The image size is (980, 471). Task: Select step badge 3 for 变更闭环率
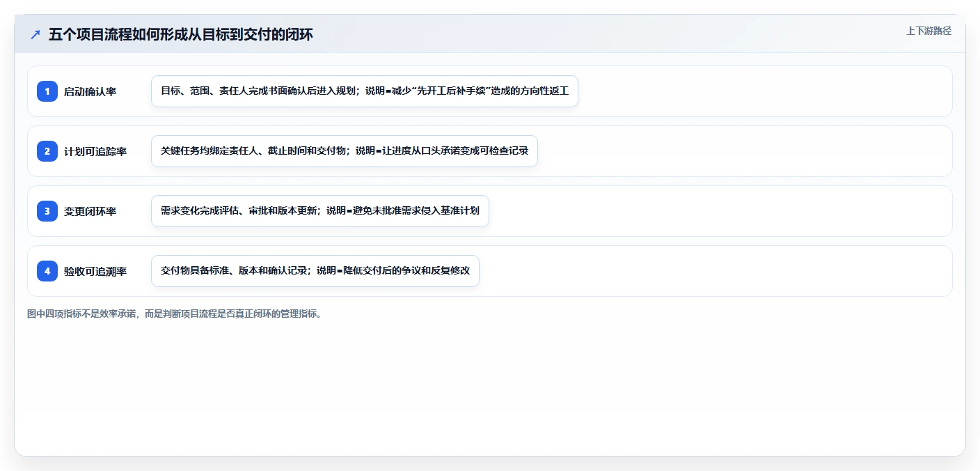click(x=47, y=211)
